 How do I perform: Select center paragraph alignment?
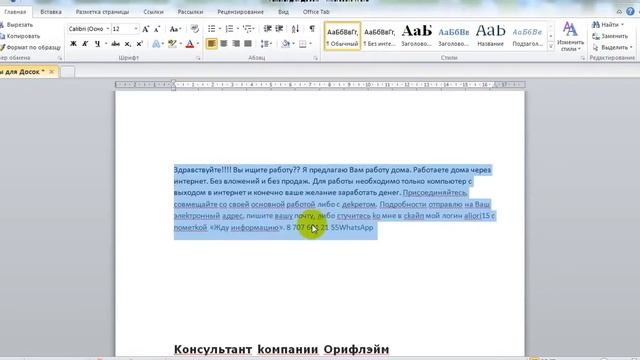click(x=224, y=44)
